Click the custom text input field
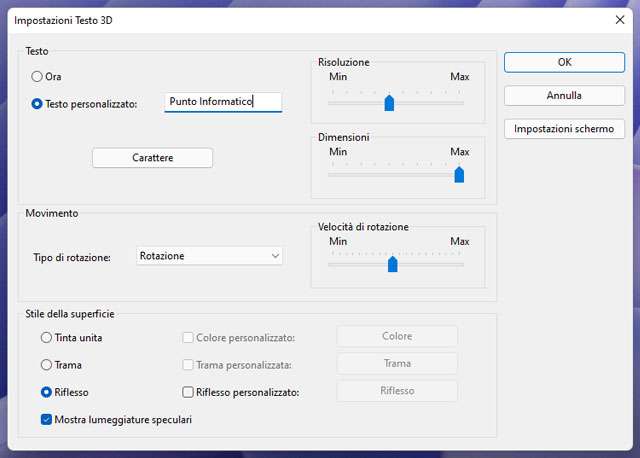Viewport: 640px width, 458px height. [x=223, y=102]
